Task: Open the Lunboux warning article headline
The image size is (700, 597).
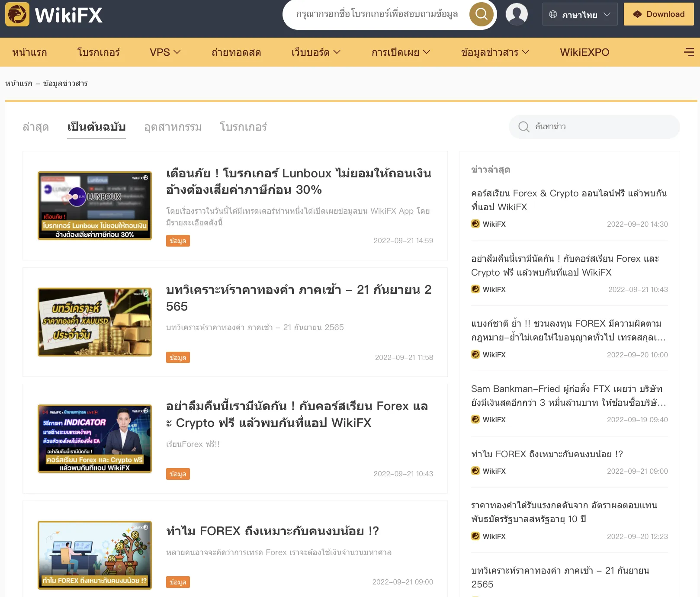Action: pyautogui.click(x=299, y=181)
